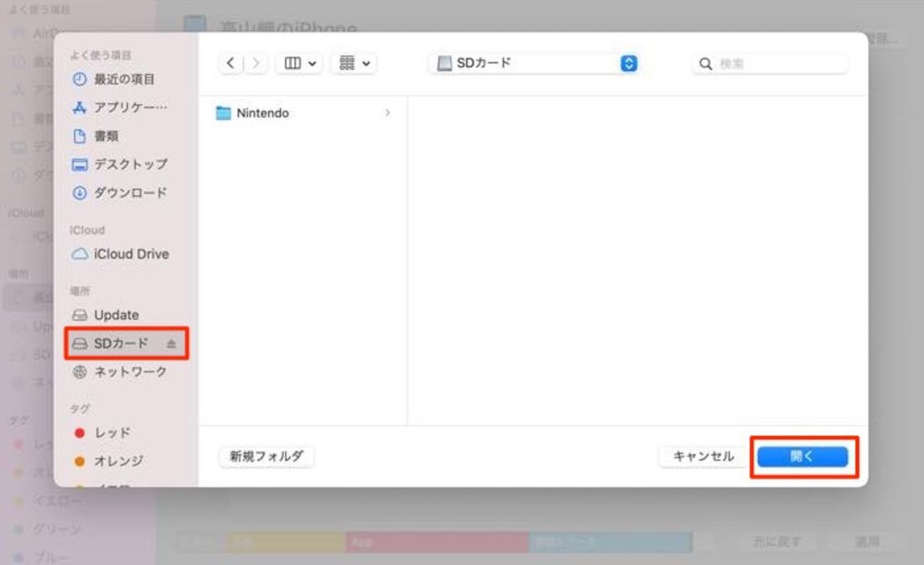This screenshot has width=924, height=565.
Task: Click the キャンセル button
Action: [704, 457]
